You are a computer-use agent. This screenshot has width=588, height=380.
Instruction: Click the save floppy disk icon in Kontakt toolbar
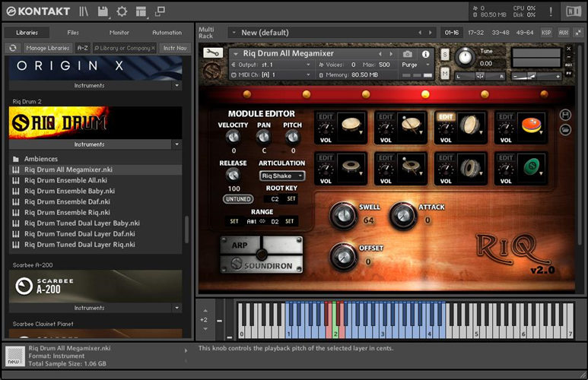pos(101,11)
